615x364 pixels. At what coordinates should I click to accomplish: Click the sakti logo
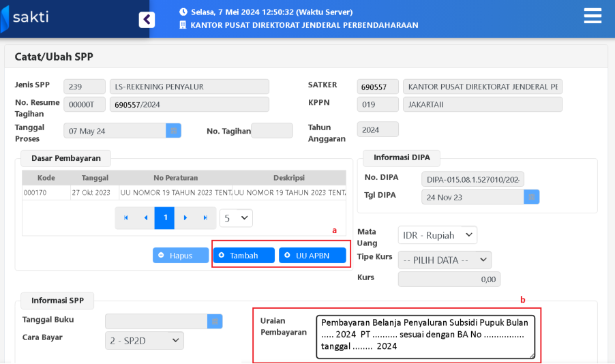pyautogui.click(x=26, y=18)
